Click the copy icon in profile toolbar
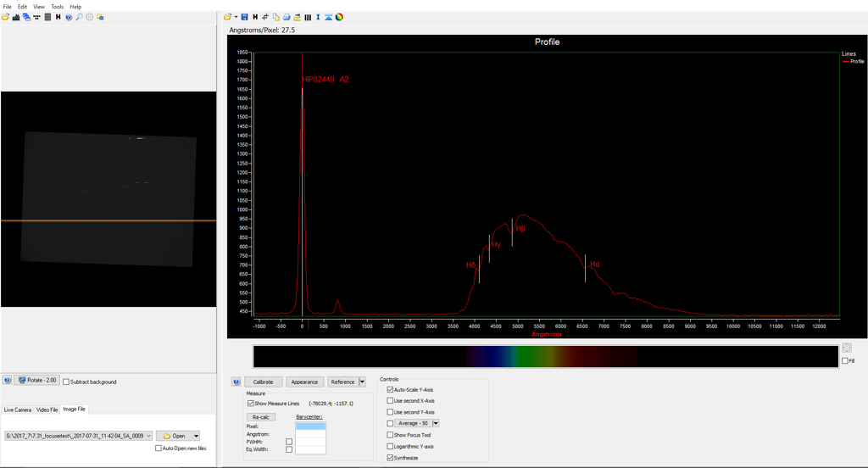868x468 pixels. click(276, 17)
